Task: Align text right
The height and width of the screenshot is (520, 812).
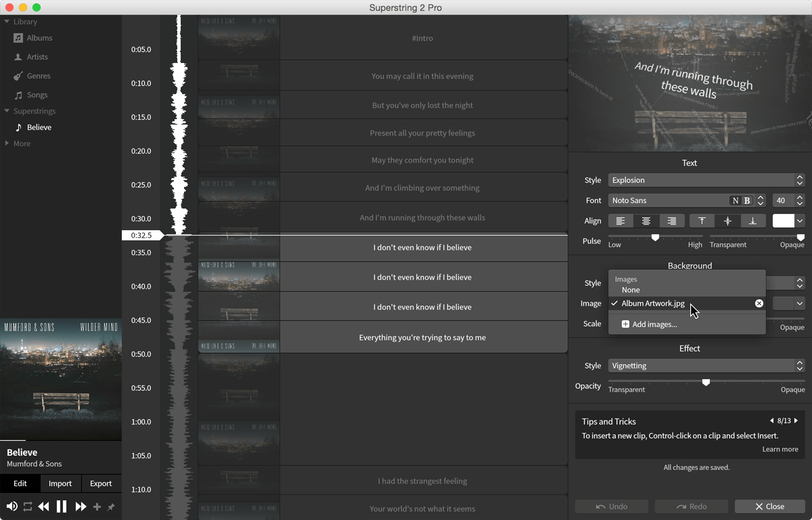Action: 671,221
